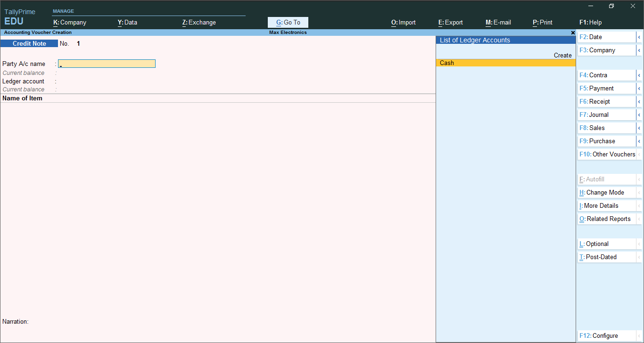Screen dimensions: 644x343
Task: Expand the arrow beside F2 Date
Action: click(x=639, y=37)
